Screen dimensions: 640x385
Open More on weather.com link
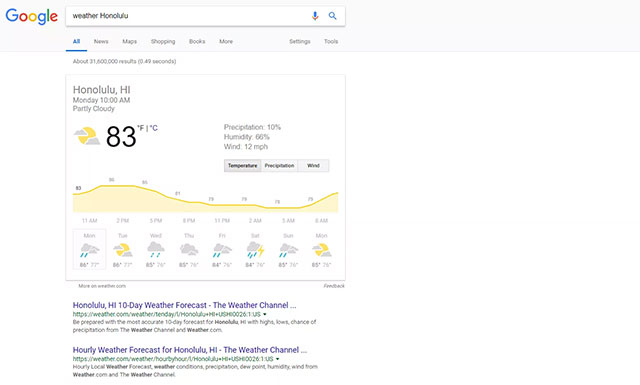point(102,286)
